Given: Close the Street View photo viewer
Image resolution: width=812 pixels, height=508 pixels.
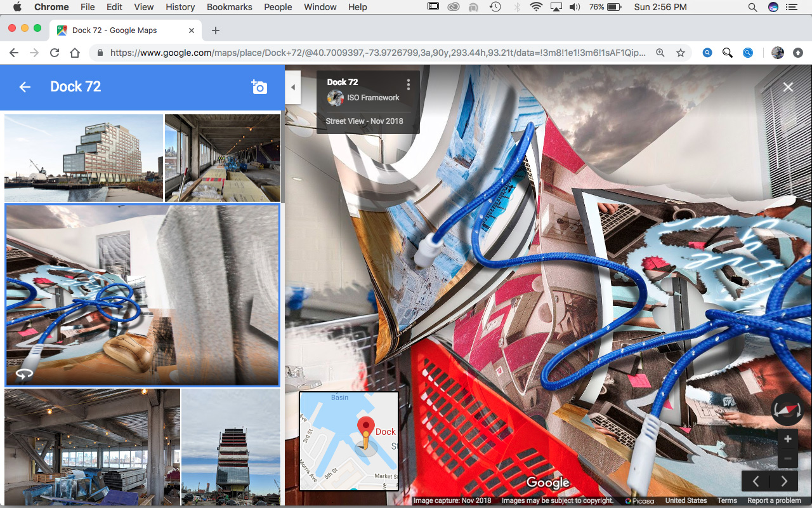Looking at the screenshot, I should 788,87.
